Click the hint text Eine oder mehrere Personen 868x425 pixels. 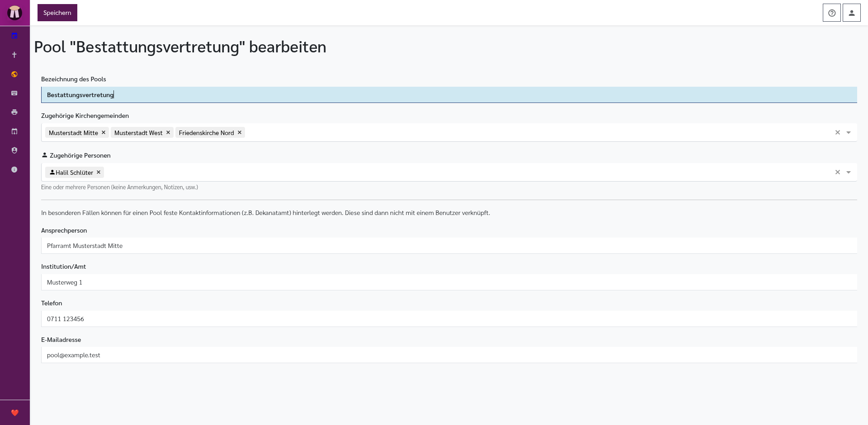(x=119, y=187)
